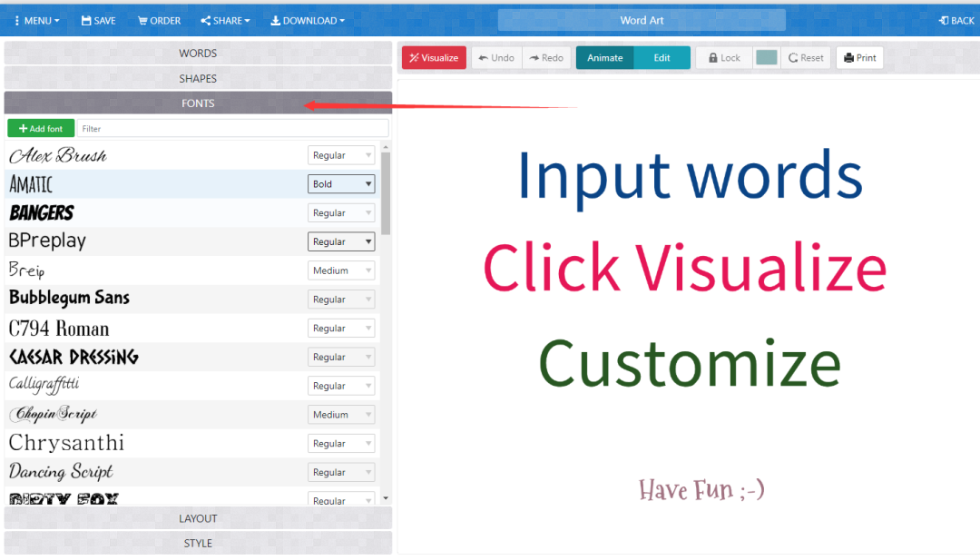Click the font list scrollbar thumb

pos(386,193)
